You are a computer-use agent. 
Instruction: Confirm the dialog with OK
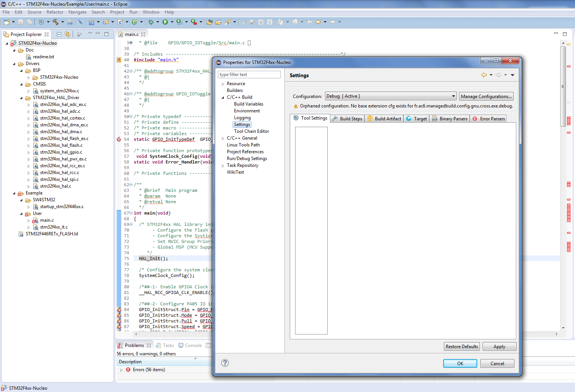point(460,363)
